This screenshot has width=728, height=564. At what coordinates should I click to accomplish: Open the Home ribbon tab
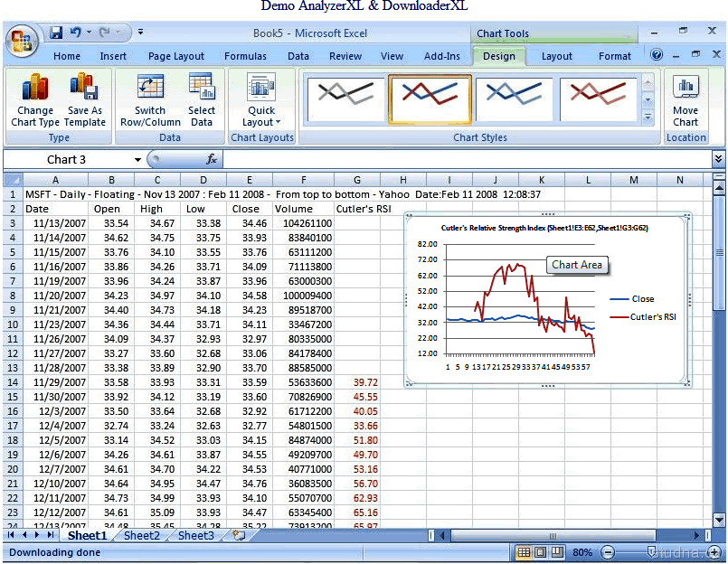coord(67,56)
